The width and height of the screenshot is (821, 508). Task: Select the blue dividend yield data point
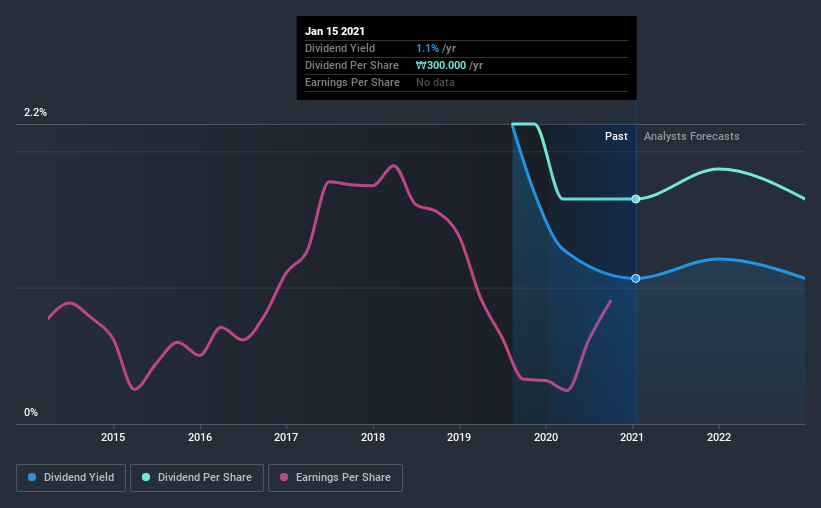[636, 279]
